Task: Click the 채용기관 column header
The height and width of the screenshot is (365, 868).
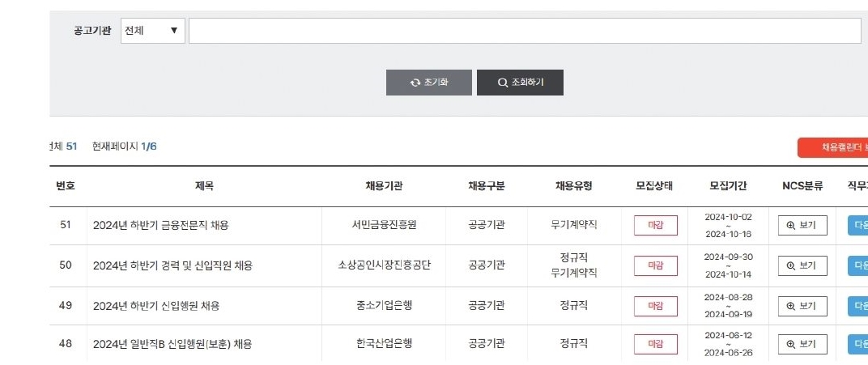Action: click(384, 186)
